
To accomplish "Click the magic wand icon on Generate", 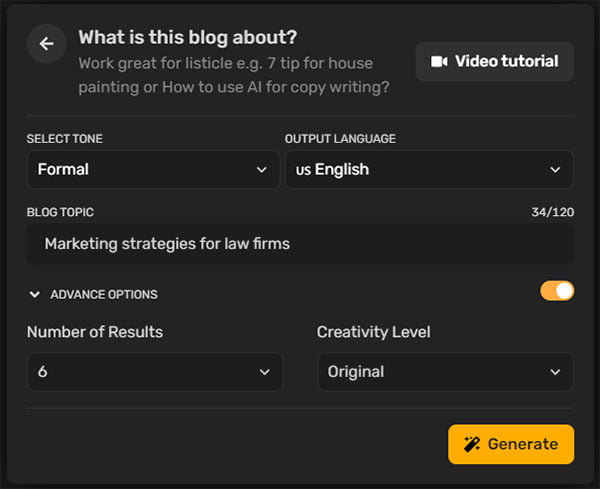I will click(x=472, y=444).
